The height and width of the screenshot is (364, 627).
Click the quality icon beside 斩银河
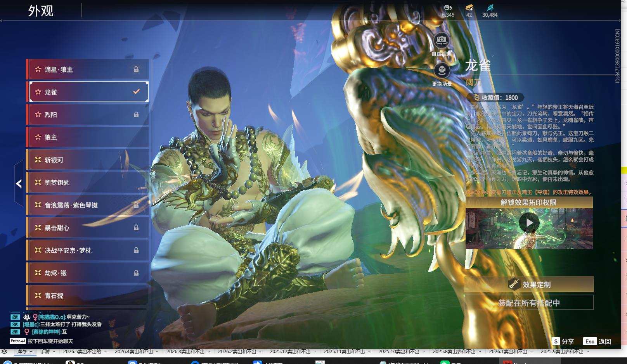tap(38, 160)
